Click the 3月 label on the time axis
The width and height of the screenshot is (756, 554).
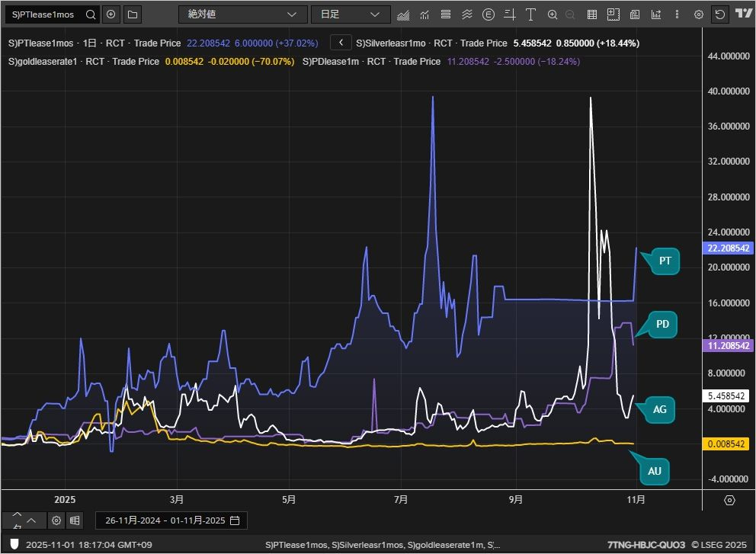point(177,500)
